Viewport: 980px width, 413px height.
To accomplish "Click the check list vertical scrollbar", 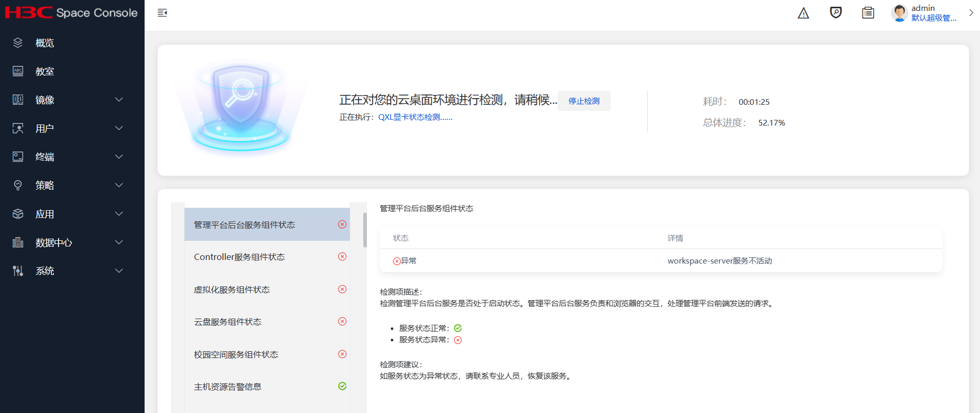I will tap(365, 231).
